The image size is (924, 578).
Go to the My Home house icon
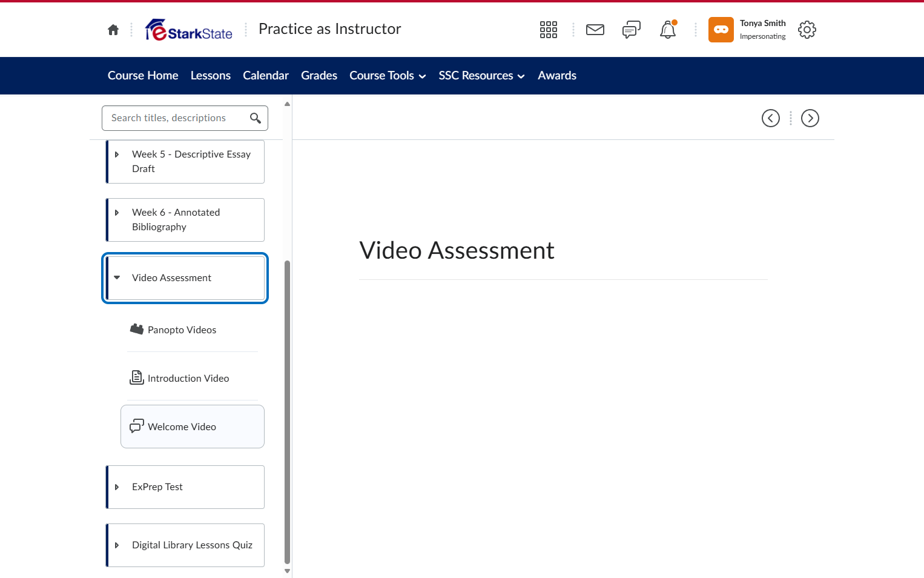click(113, 30)
